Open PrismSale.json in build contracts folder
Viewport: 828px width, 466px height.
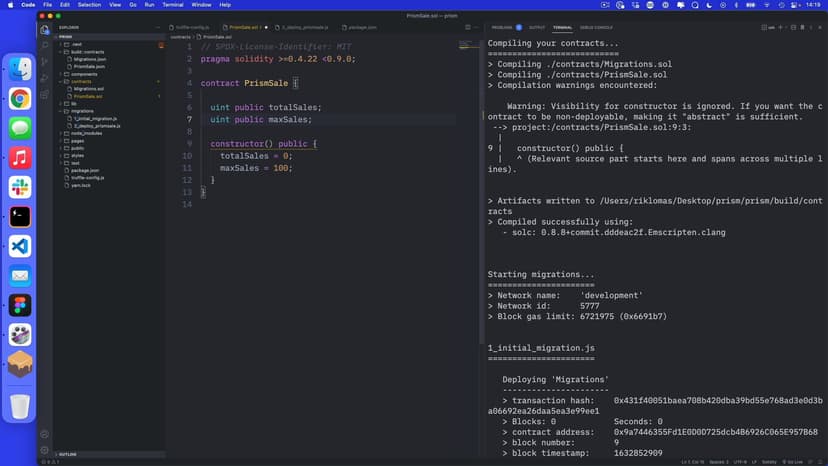click(x=90, y=66)
